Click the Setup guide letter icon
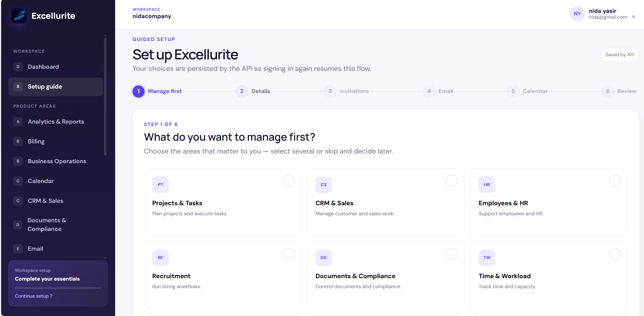 click(x=18, y=86)
